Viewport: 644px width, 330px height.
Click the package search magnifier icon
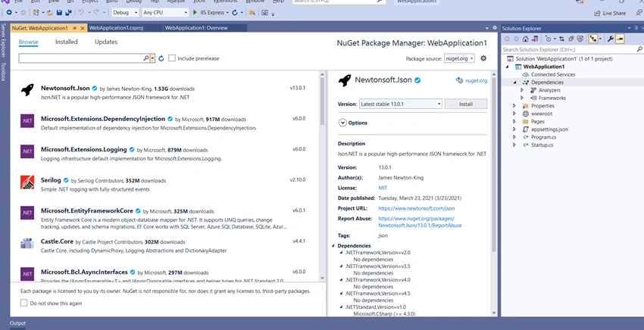[145, 58]
